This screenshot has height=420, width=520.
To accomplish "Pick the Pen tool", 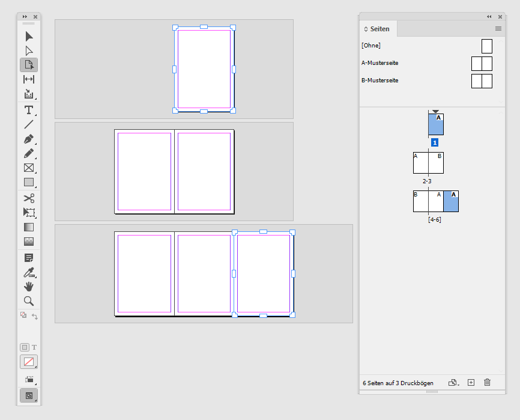I will pos(28,139).
